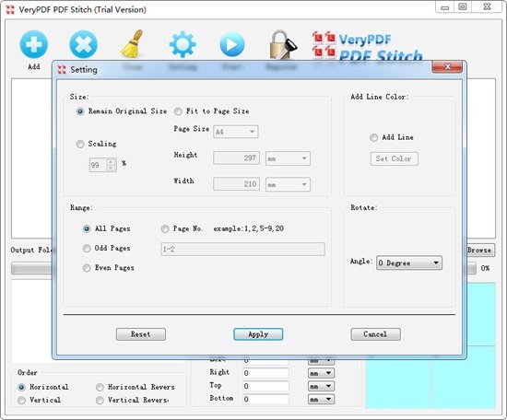The image size is (507, 420).
Task: Click the Reset button
Action: tap(141, 334)
